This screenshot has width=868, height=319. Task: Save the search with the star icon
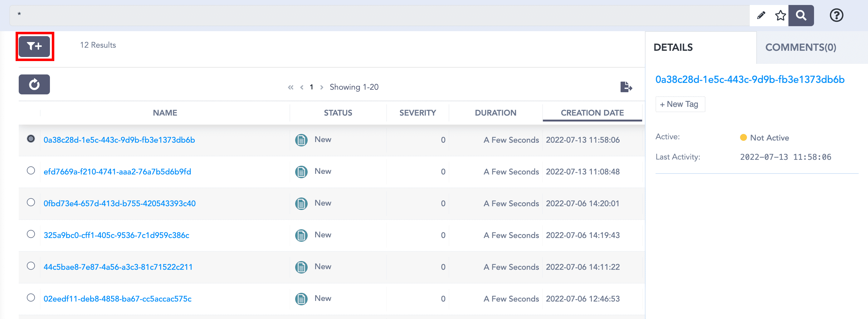pos(780,16)
